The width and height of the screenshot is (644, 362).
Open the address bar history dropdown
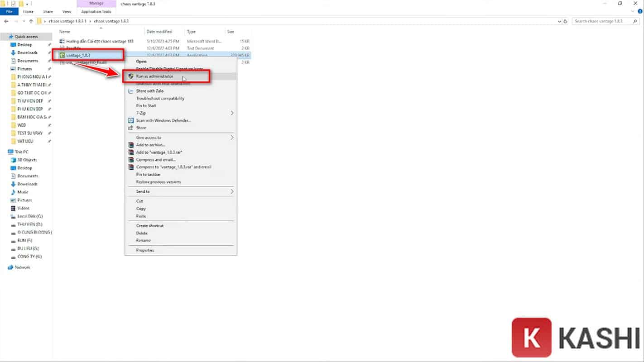[560, 21]
